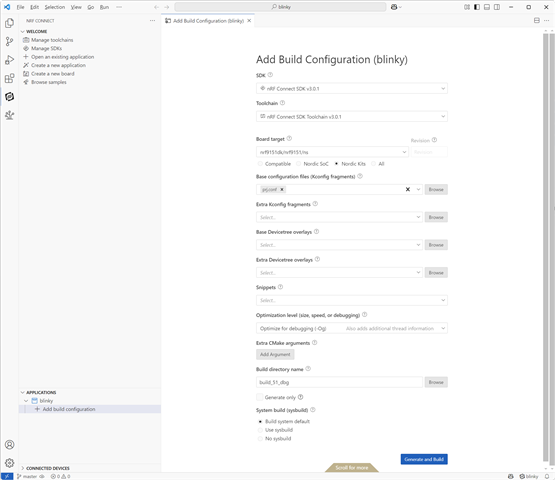The width and height of the screenshot is (555, 480).
Task: Click the Add Argument button
Action: click(275, 354)
